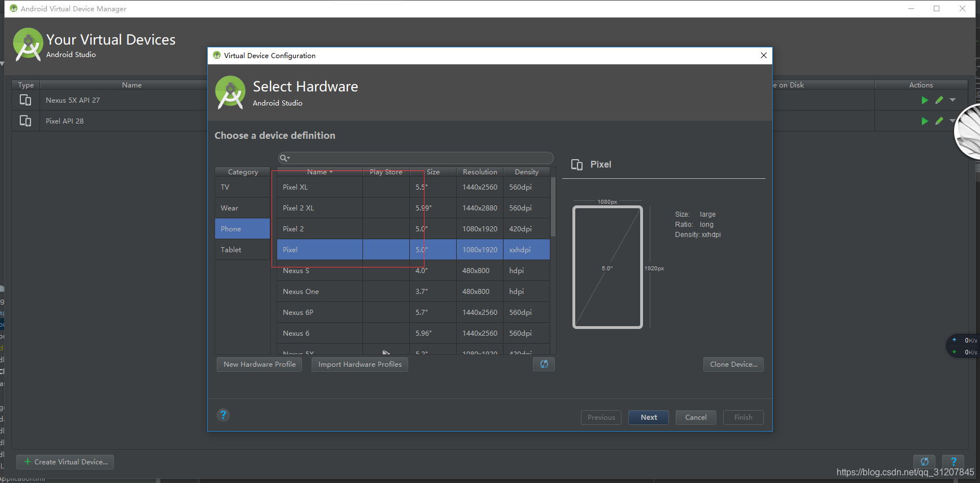
Task: Click the Previous button
Action: click(601, 417)
